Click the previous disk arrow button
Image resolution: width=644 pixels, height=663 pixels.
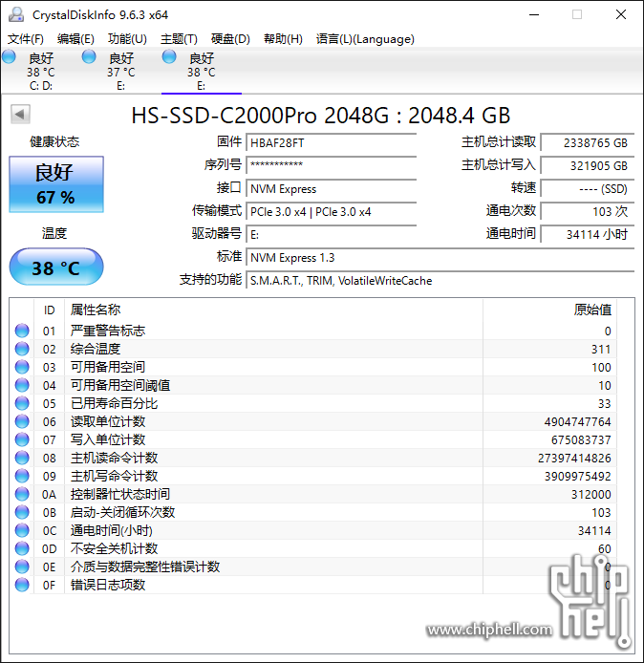[20, 115]
